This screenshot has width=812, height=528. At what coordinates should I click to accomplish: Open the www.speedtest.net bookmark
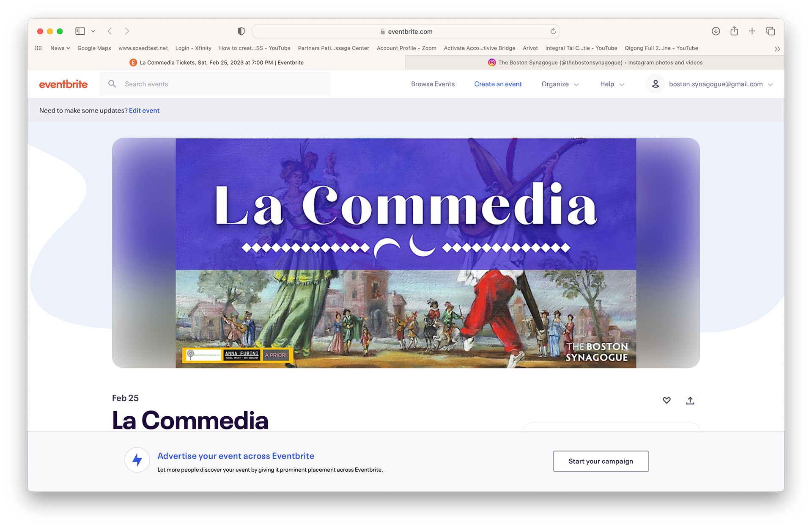143,48
